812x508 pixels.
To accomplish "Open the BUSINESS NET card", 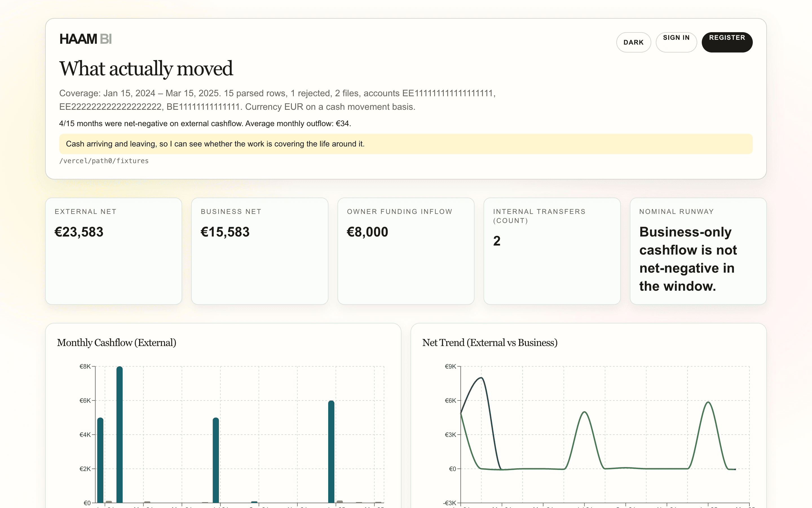I will (x=260, y=251).
